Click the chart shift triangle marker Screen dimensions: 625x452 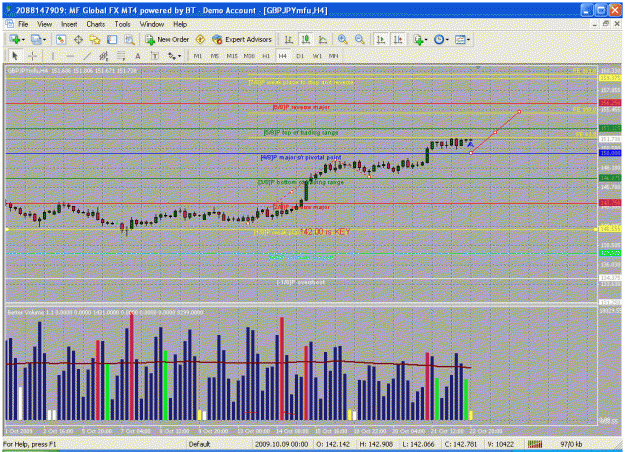point(478,68)
